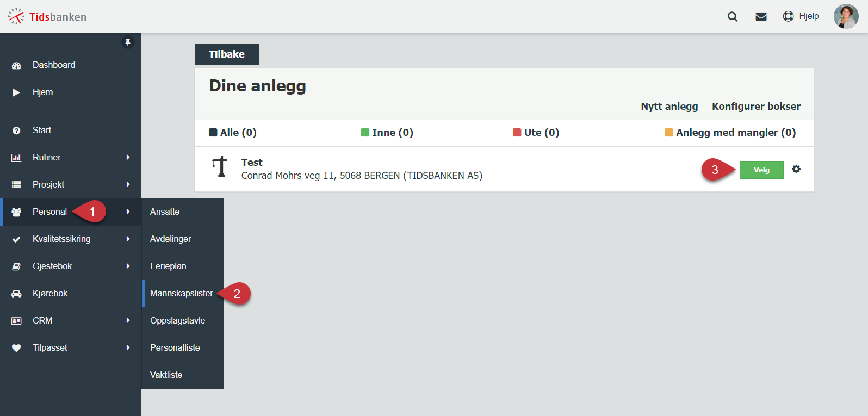Click the Hjelp lifebuoy icon
Screen dimensions: 868x416
(788, 16)
